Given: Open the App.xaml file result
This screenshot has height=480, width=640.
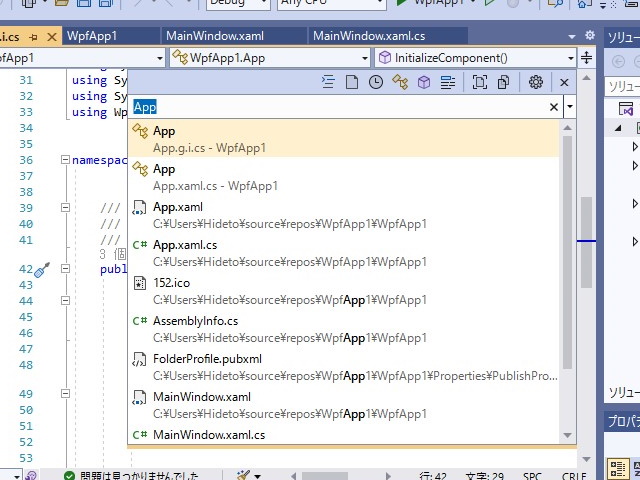Looking at the screenshot, I should coord(343,215).
